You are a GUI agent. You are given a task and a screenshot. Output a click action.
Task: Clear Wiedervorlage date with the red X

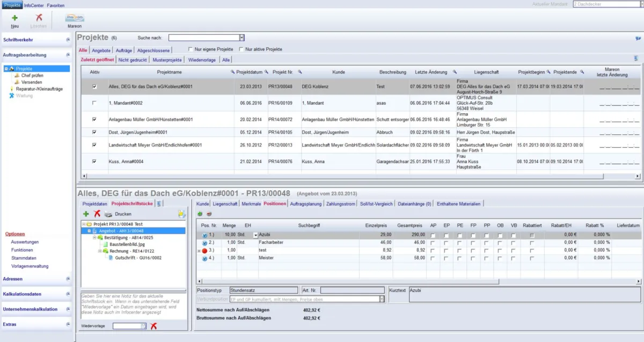(153, 326)
